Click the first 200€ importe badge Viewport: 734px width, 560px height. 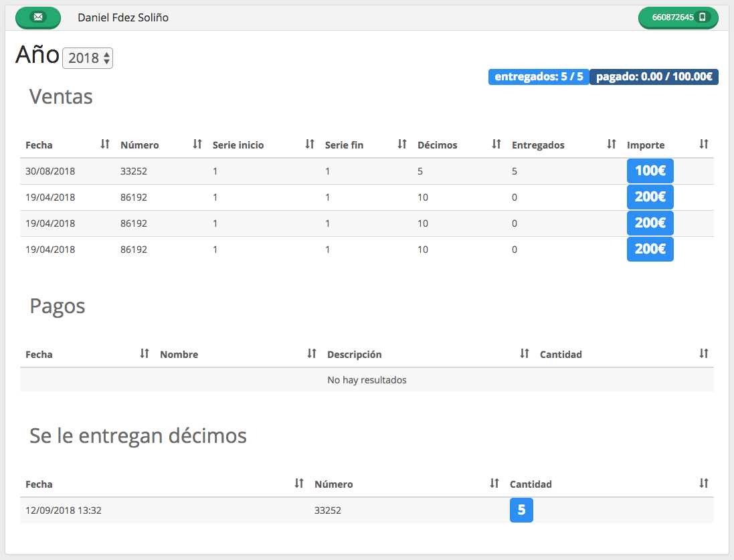(650, 197)
